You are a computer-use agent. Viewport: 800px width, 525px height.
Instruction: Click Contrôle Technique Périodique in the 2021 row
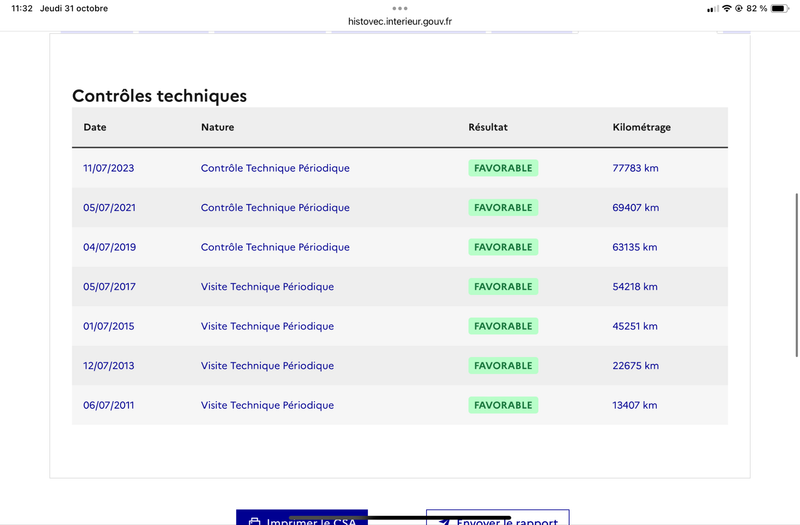(x=275, y=208)
